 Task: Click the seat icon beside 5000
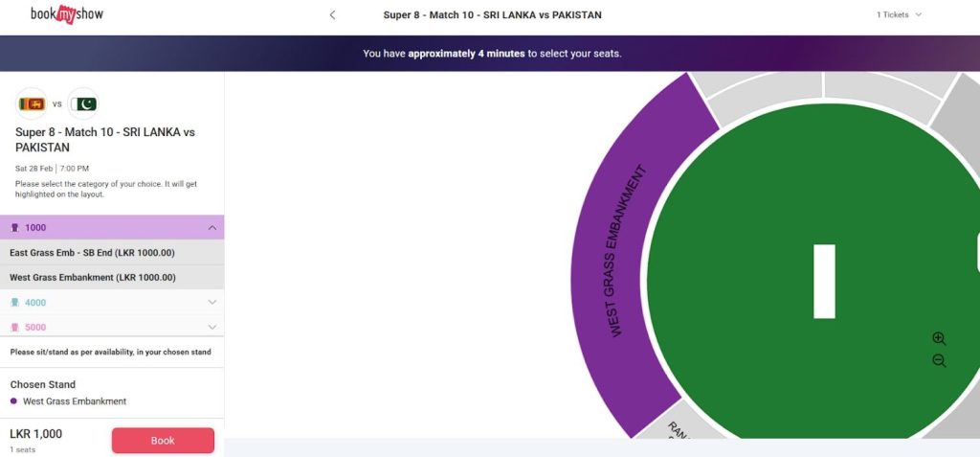coord(14,328)
